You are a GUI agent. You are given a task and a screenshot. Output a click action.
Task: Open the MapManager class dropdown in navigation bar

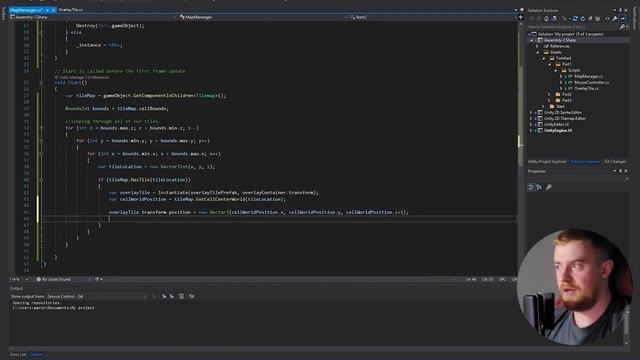pos(263,17)
